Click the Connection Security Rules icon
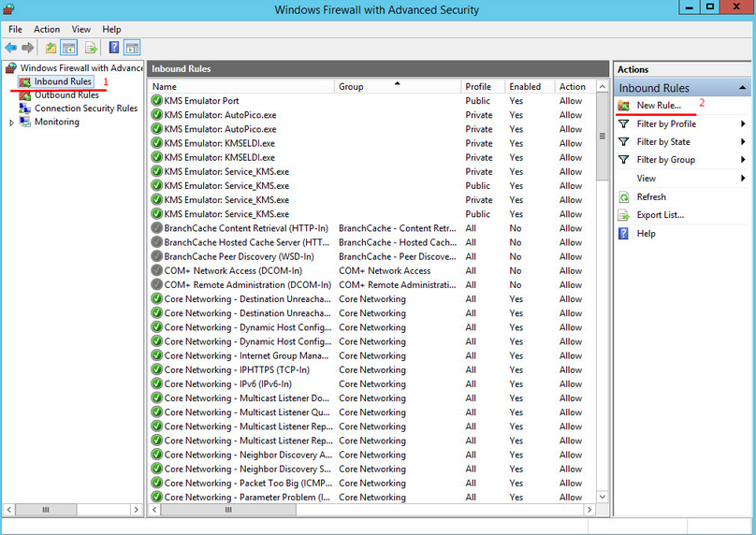The width and height of the screenshot is (756, 535). click(x=25, y=108)
